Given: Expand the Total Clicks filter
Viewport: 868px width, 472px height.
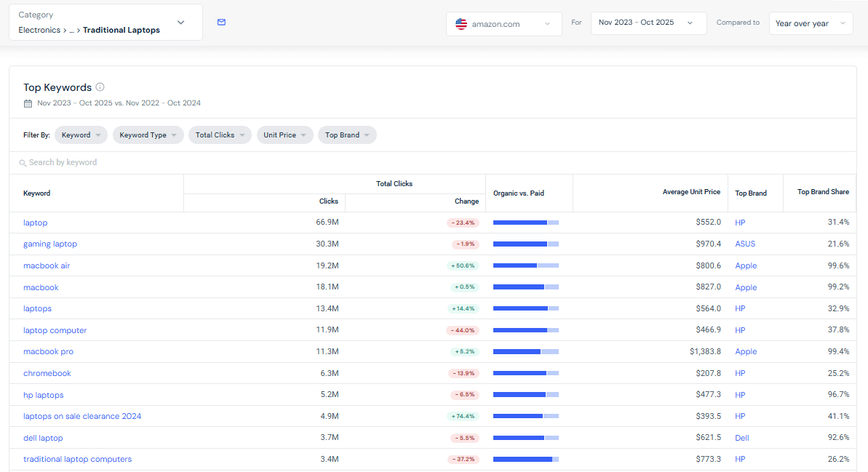Looking at the screenshot, I should (x=220, y=135).
